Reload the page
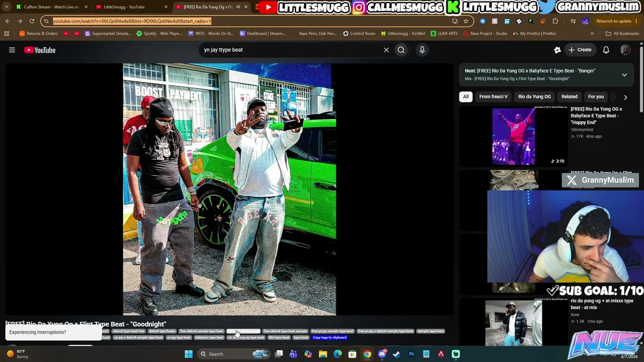 pos(32,21)
